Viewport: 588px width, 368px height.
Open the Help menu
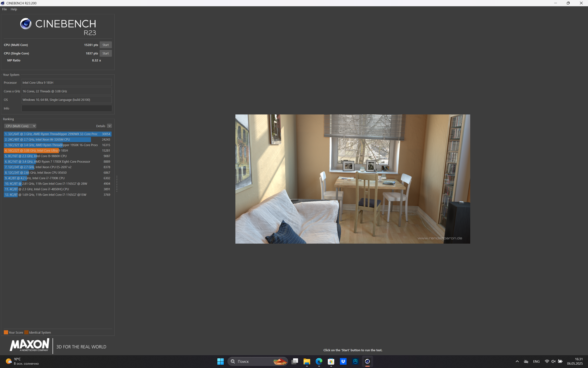point(14,9)
